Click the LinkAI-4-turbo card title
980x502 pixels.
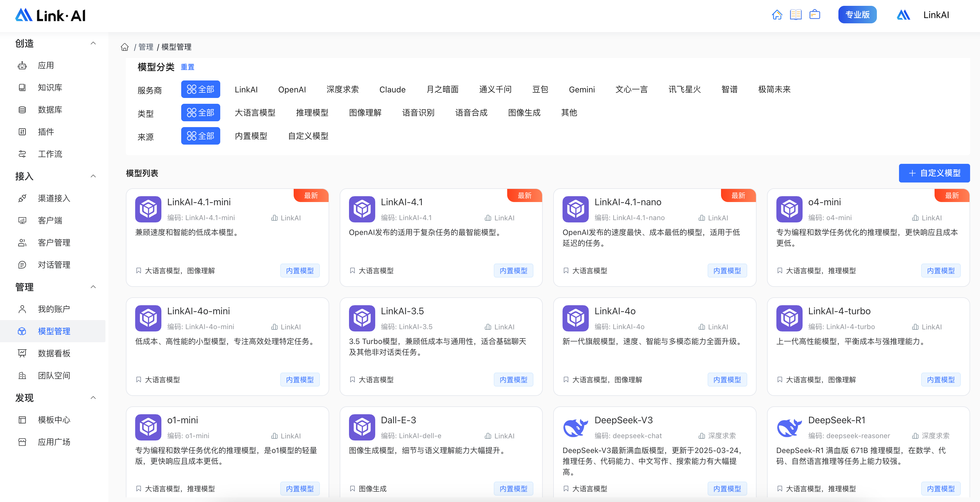(839, 311)
